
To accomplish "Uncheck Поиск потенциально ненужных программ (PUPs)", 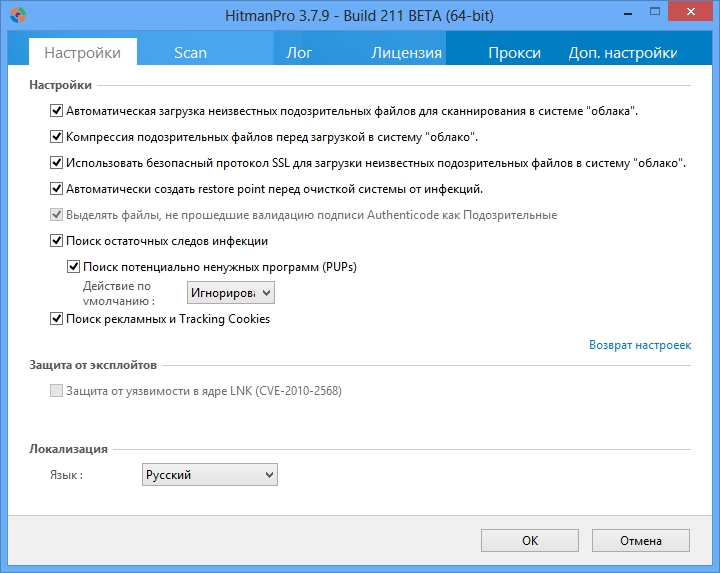I will point(73,267).
